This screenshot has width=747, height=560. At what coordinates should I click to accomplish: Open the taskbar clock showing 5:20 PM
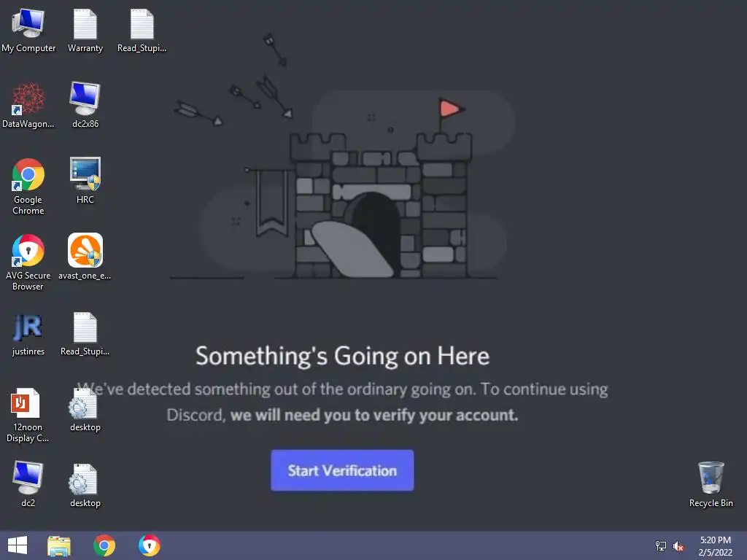pos(715,546)
